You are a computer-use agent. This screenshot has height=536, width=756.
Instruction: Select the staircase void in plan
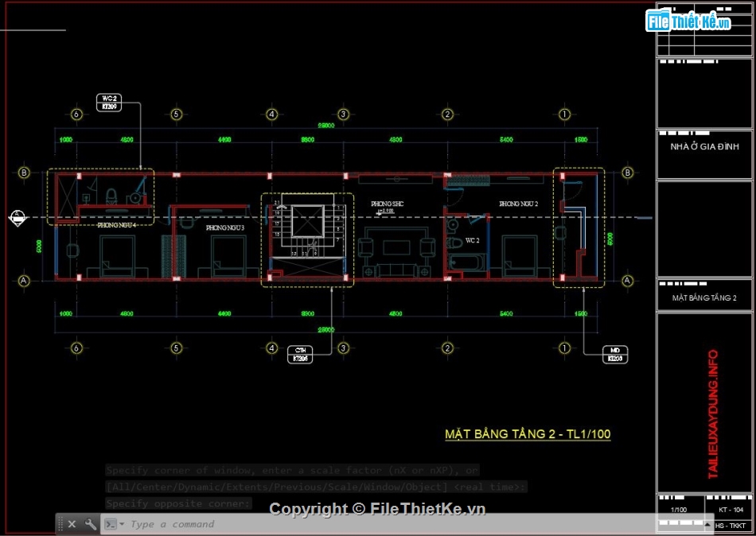307,221
